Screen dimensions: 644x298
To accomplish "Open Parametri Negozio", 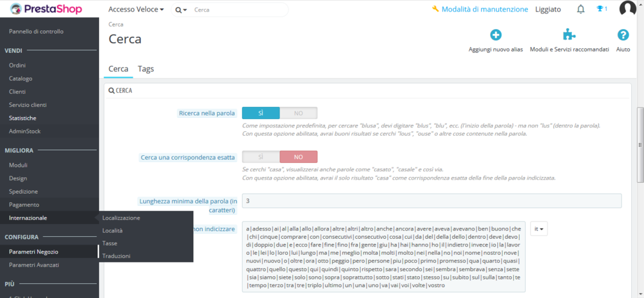I will (33, 252).
